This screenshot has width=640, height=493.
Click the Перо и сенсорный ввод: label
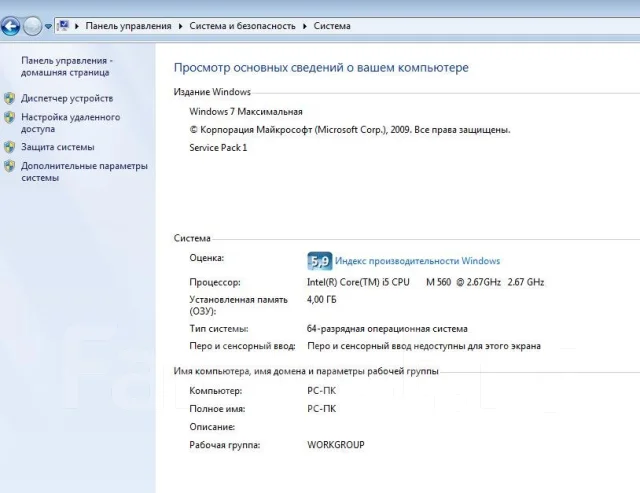[242, 346]
